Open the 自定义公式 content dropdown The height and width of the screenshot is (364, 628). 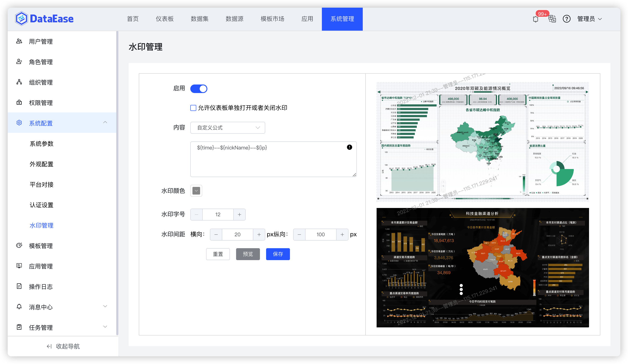228,128
